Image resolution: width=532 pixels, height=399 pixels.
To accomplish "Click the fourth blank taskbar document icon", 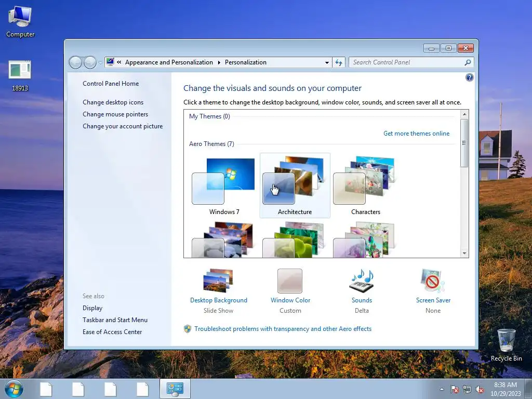I will coord(142,389).
